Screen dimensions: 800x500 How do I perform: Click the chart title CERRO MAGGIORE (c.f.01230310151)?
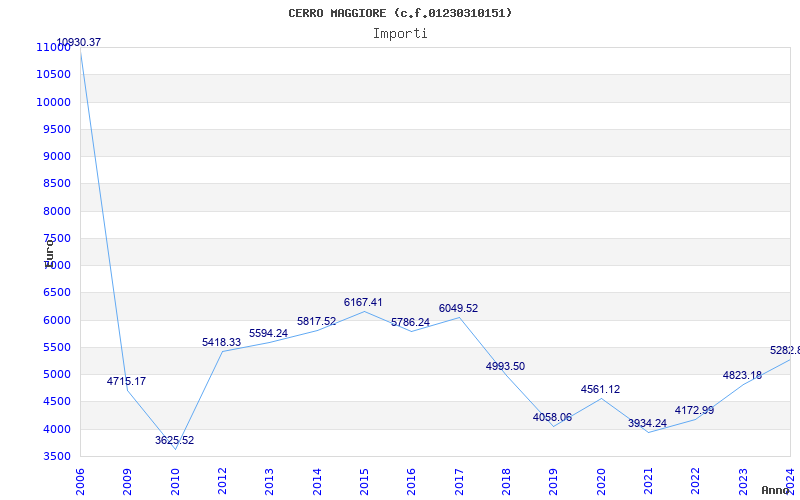pyautogui.click(x=400, y=13)
